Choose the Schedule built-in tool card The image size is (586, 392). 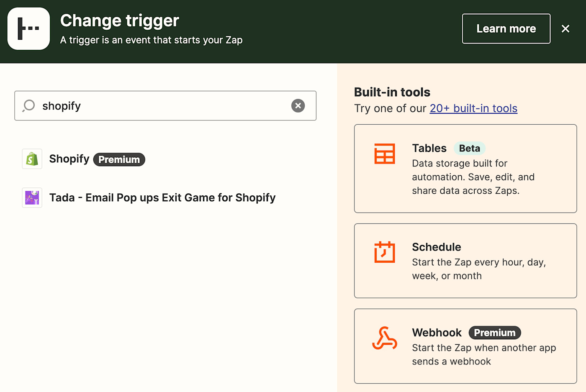(x=465, y=261)
